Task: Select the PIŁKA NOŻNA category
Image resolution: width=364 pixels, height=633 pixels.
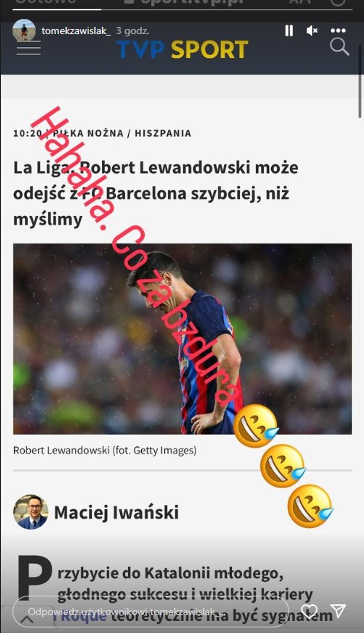Action: 88,133
